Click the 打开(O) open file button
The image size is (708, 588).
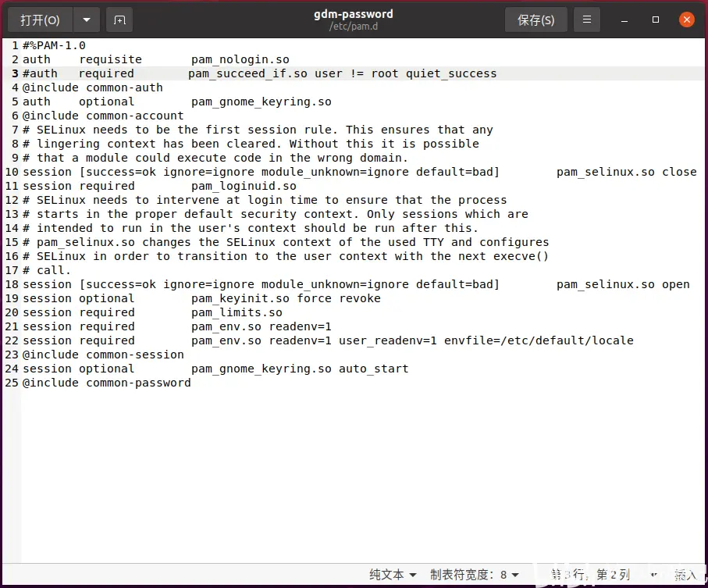pyautogui.click(x=40, y=20)
